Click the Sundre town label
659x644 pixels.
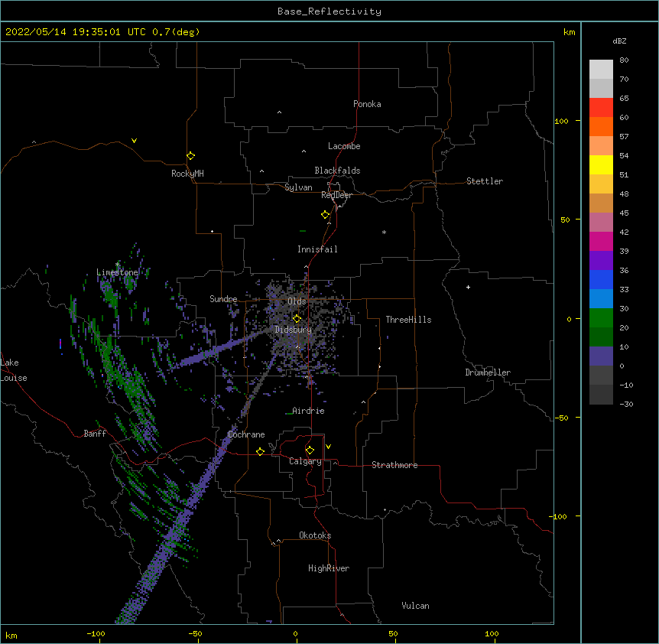tap(223, 299)
